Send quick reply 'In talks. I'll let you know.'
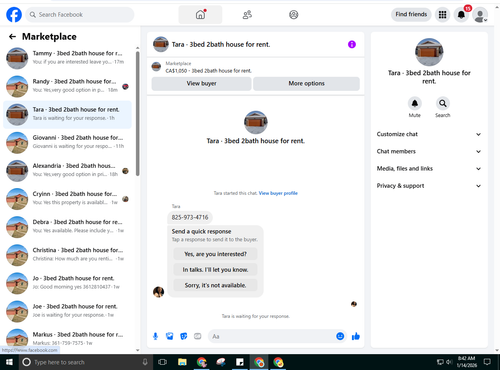The width and height of the screenshot is (500, 370). tap(215, 270)
